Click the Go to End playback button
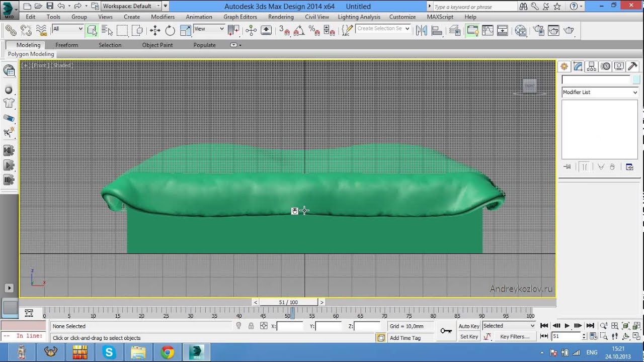This screenshot has width=644, height=362. click(590, 326)
